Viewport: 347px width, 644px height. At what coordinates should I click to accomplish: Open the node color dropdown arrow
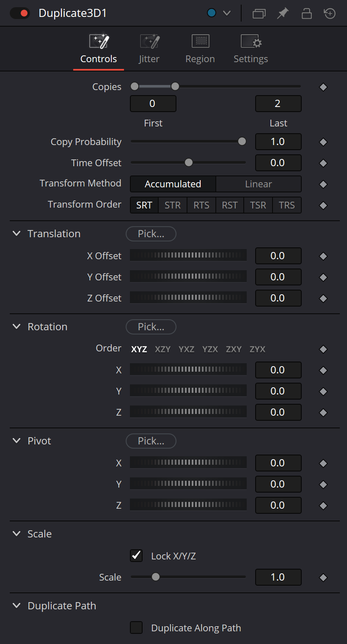(x=227, y=13)
